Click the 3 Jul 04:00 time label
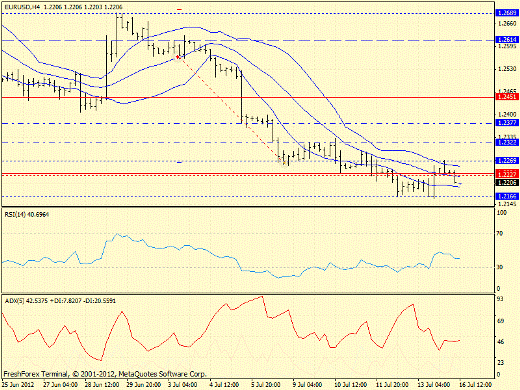 [181, 385]
